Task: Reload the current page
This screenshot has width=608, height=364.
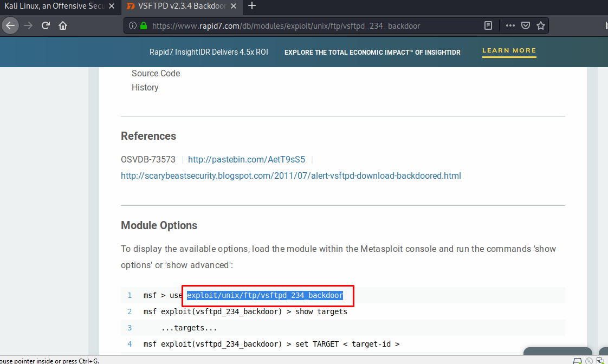Action: pyautogui.click(x=46, y=25)
